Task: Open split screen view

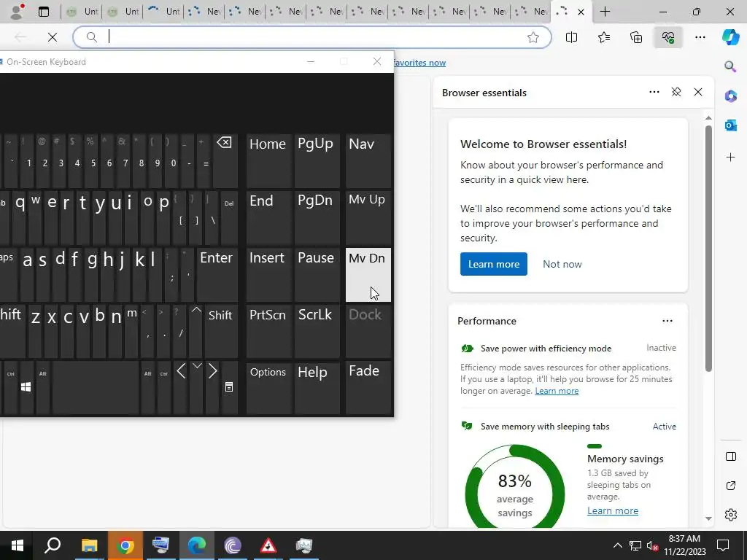Action: (x=571, y=37)
